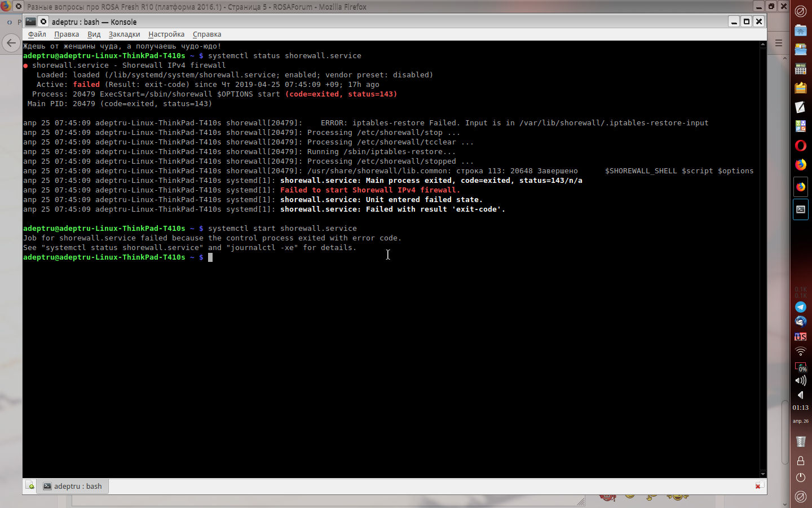Open the Firefox hamburger menu

click(x=779, y=43)
